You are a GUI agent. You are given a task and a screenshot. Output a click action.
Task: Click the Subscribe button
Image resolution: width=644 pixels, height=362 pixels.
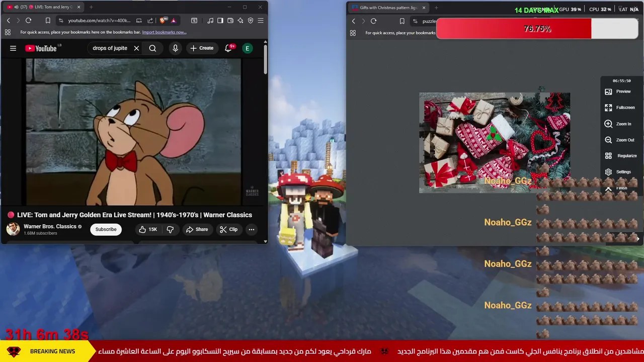pos(106,229)
